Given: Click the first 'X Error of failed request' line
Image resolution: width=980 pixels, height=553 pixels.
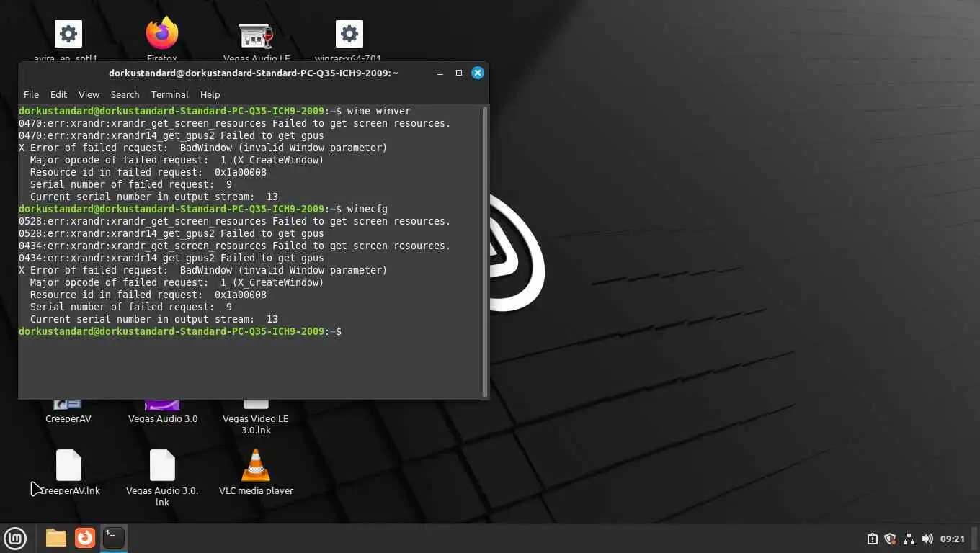Looking at the screenshot, I should [x=203, y=148].
